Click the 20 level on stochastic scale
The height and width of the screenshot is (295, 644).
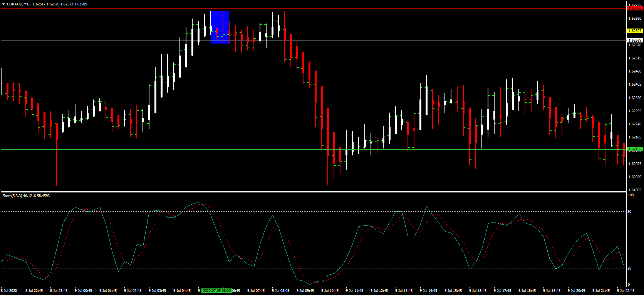pos(629,268)
